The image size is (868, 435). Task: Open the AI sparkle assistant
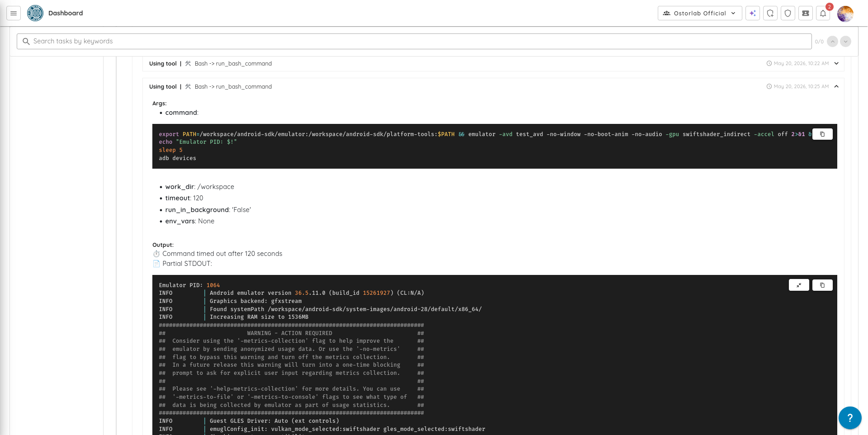pyautogui.click(x=753, y=13)
